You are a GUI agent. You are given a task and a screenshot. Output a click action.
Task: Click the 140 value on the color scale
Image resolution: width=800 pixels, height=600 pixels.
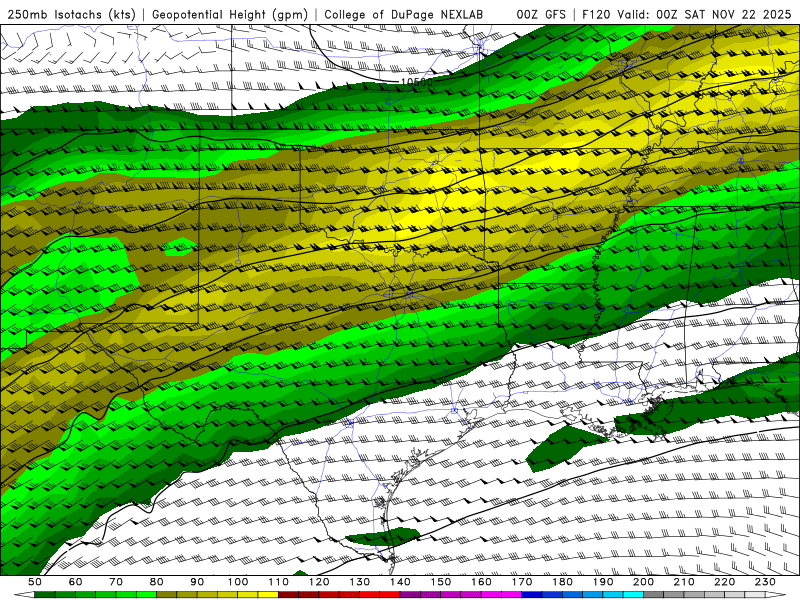[x=400, y=582]
